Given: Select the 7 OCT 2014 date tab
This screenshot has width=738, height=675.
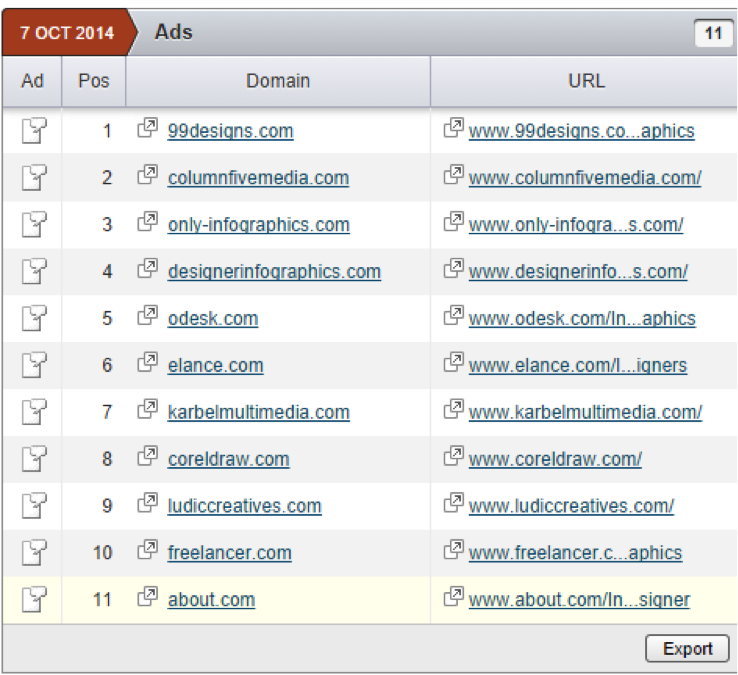Looking at the screenshot, I should pyautogui.click(x=67, y=32).
